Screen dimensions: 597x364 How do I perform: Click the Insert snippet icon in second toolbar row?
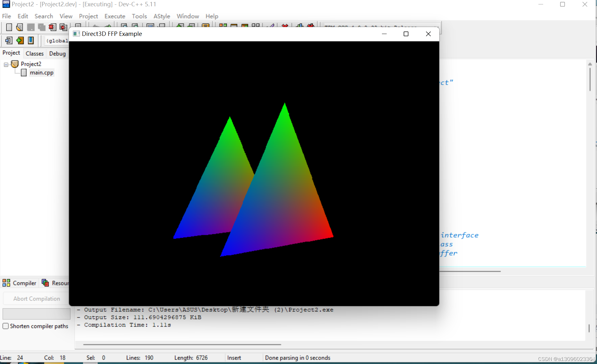(9, 40)
